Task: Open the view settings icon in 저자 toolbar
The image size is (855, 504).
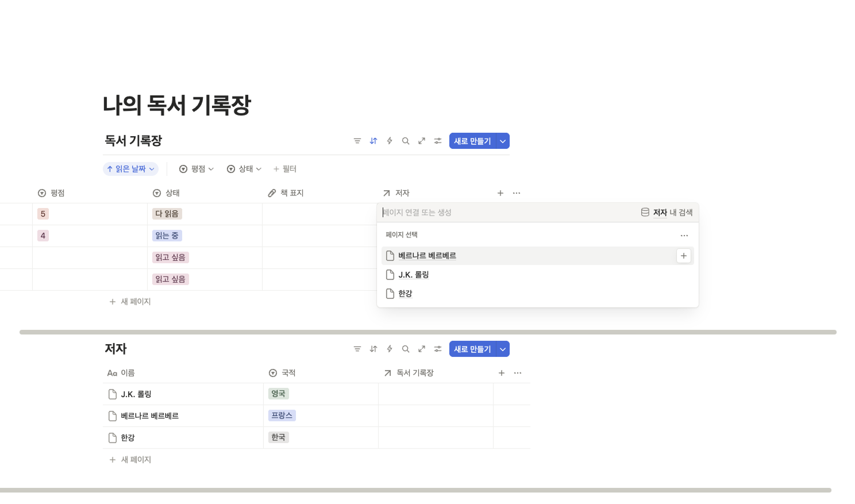Action: click(x=437, y=349)
